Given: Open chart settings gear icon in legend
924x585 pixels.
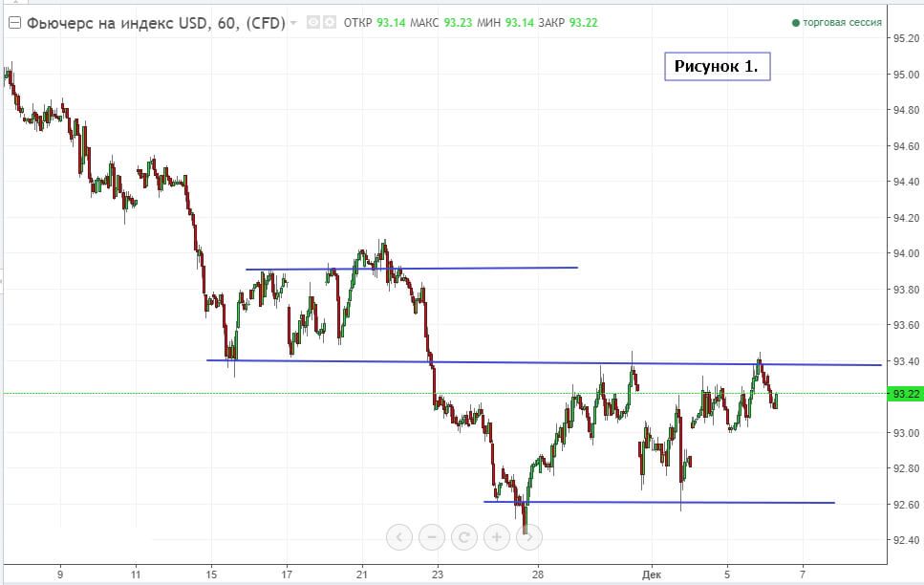Looking at the screenshot, I should 330,23.
